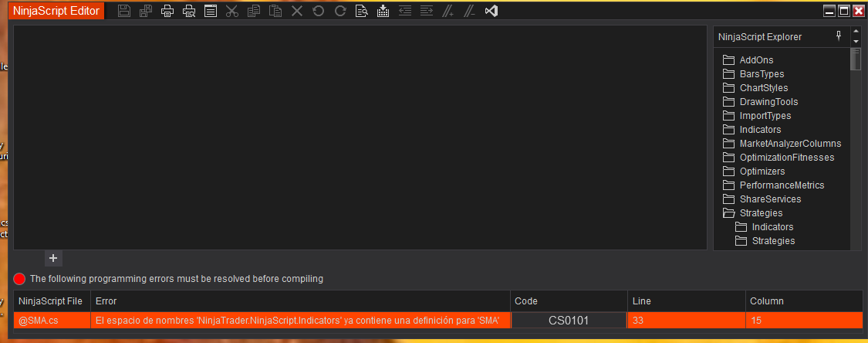Click explorer panel scroll up arrow
Screen dimensions: 868x343
(856, 31)
